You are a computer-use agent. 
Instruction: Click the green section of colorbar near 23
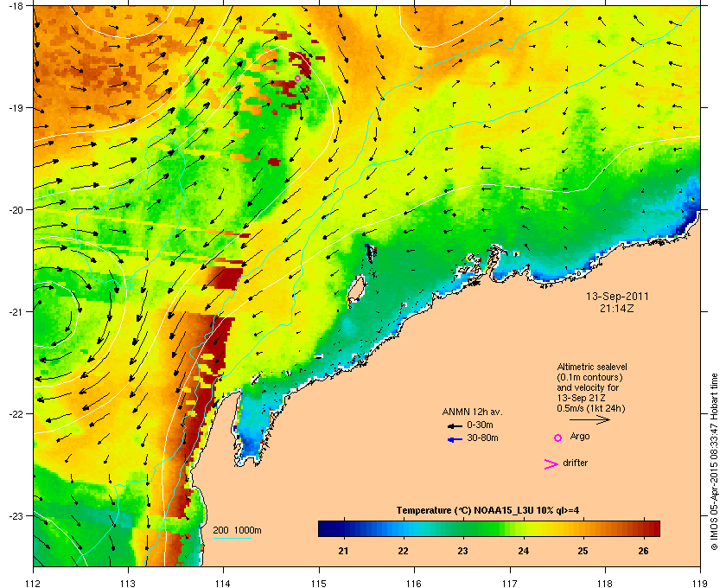pyautogui.click(x=462, y=528)
